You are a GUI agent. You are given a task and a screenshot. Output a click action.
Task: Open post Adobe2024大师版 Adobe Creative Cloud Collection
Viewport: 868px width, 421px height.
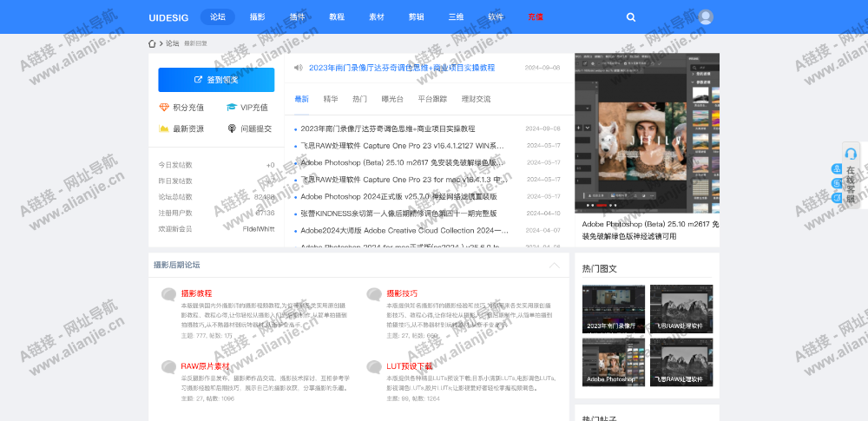pos(404,230)
